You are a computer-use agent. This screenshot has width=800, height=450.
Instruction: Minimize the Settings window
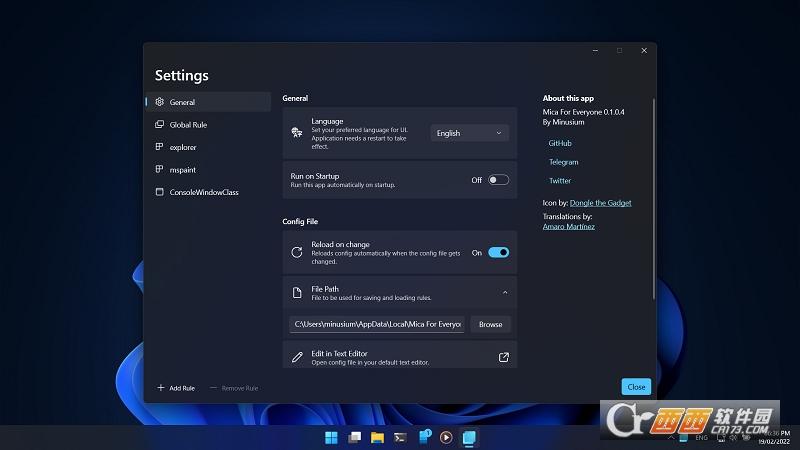point(595,51)
